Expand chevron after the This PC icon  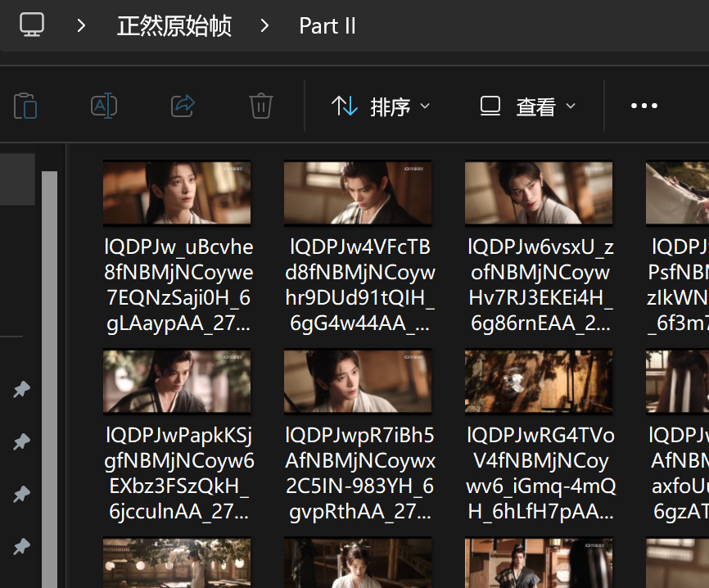81,25
